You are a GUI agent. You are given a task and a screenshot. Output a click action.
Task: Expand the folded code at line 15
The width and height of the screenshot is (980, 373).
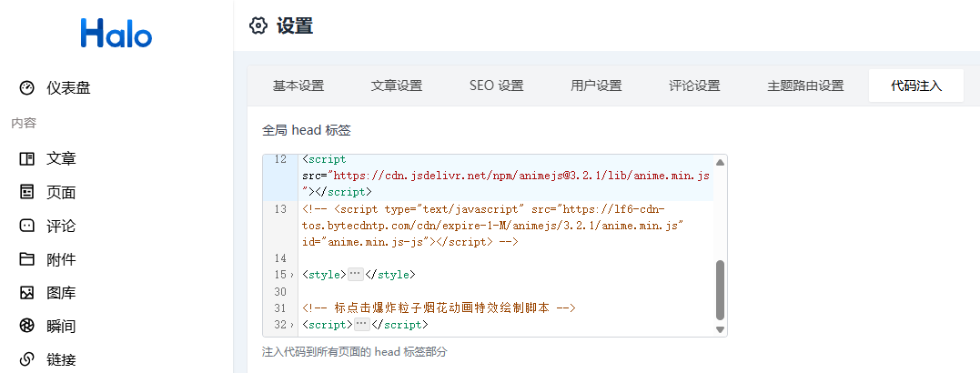click(292, 275)
